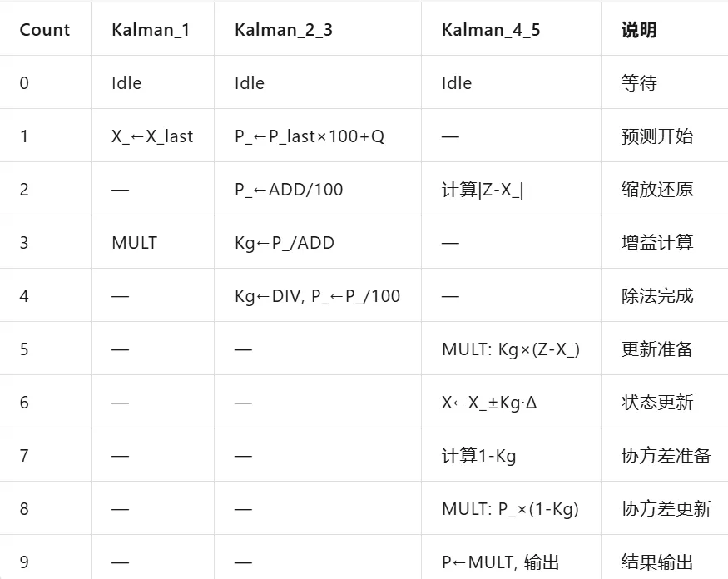728x579 pixels.
Task: Click the 说明 column header
Action: (639, 30)
